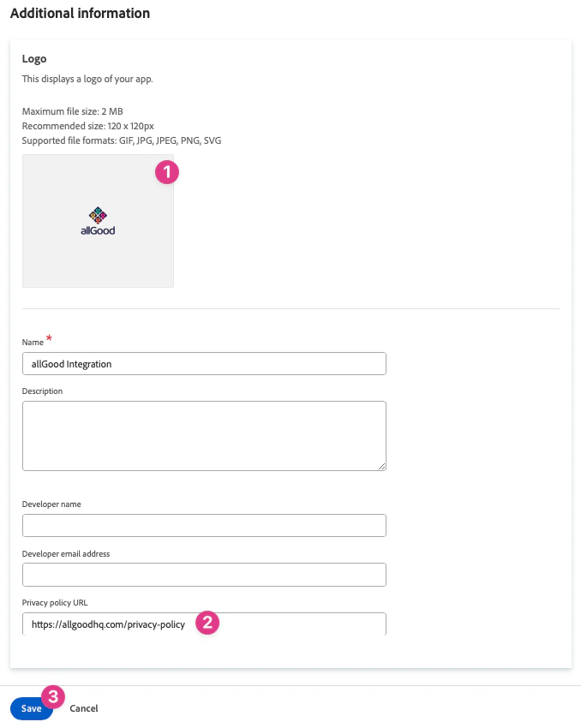Click the Developer name input box
581x728 pixels.
pos(203,525)
